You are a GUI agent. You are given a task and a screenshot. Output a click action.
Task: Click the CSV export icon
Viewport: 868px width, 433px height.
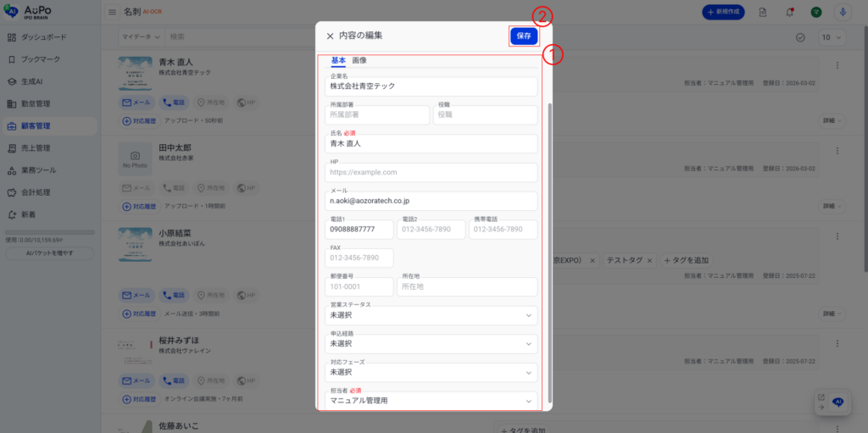[x=763, y=12]
